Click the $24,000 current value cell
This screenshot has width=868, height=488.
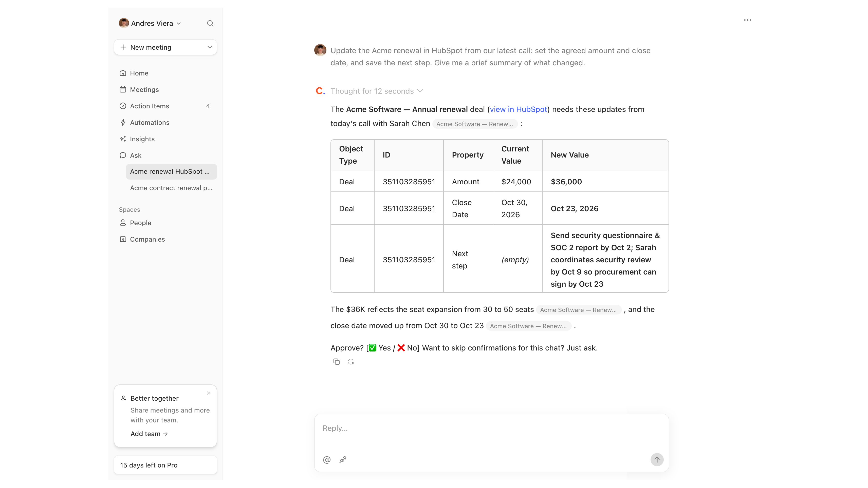tap(517, 182)
